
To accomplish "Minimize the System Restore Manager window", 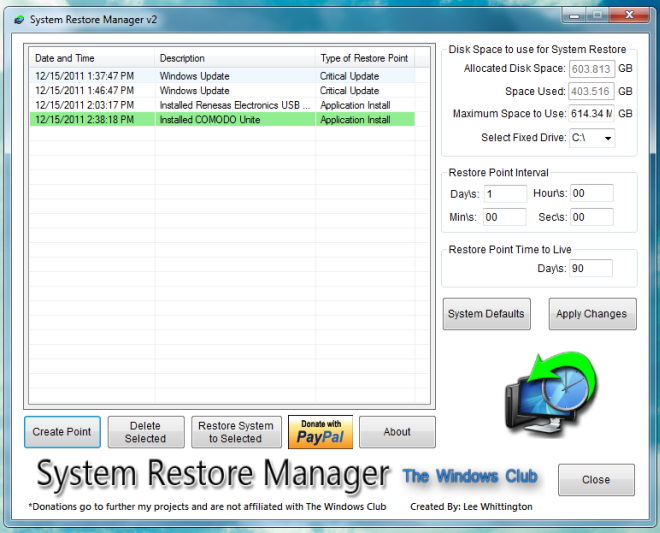I will (x=574, y=16).
